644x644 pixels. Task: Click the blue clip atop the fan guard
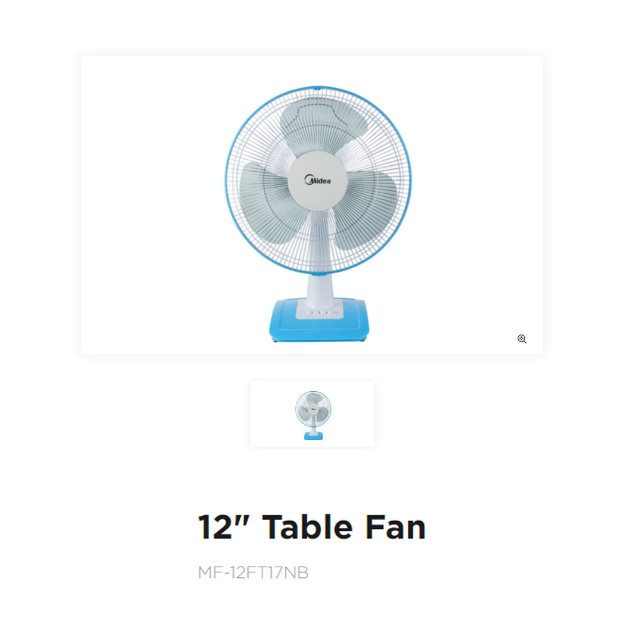pyautogui.click(x=317, y=88)
